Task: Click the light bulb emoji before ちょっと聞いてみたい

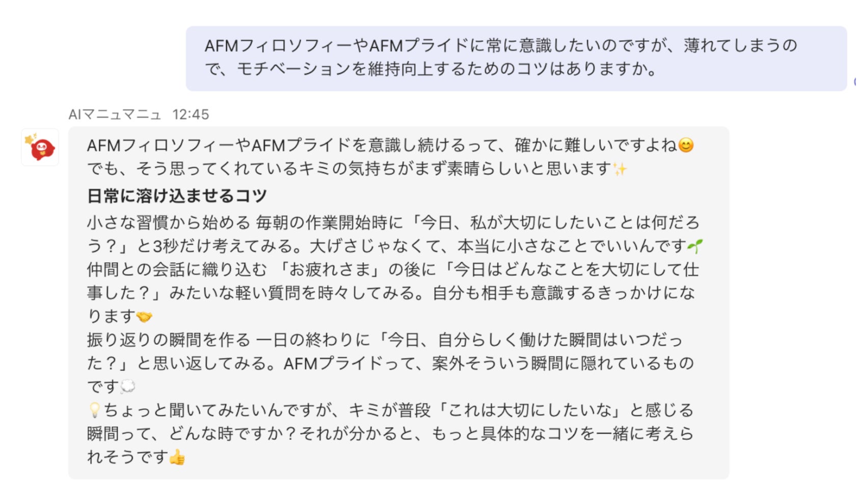Action: pos(95,410)
